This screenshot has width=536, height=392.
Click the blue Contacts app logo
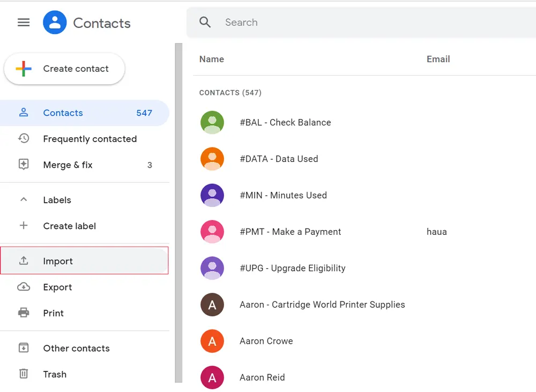(55, 23)
